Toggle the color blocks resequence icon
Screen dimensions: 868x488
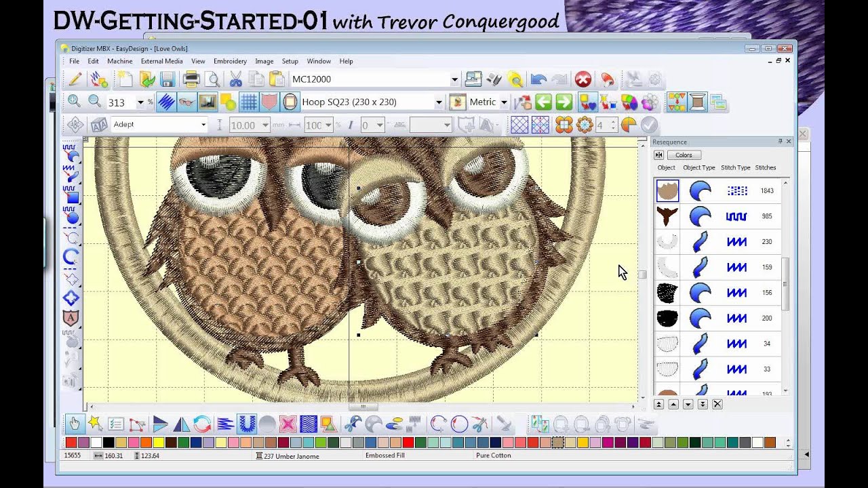pyautogui.click(x=677, y=102)
